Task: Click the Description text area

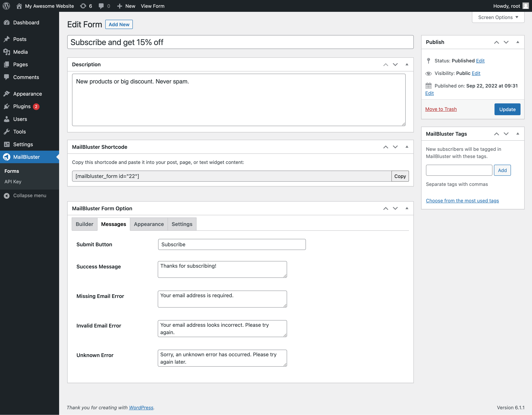Action: click(239, 100)
